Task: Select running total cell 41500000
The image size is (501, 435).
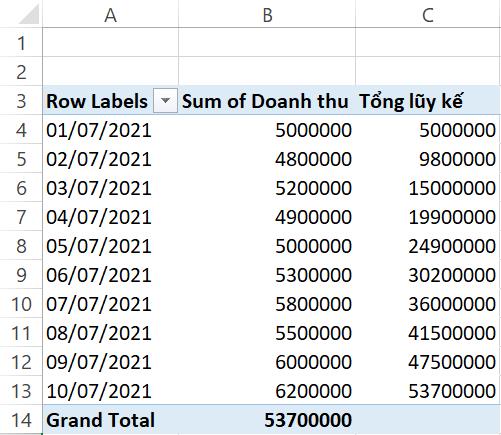Action: coord(428,333)
